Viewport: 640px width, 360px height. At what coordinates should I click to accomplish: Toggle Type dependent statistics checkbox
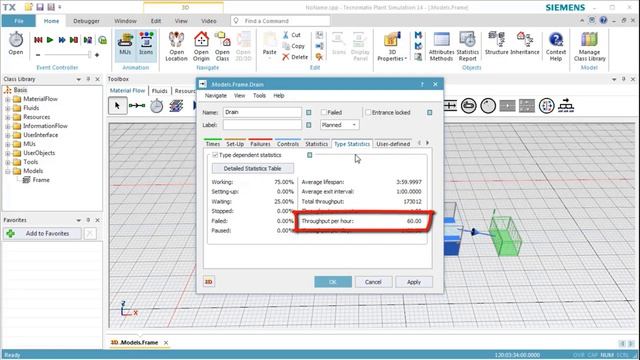215,155
